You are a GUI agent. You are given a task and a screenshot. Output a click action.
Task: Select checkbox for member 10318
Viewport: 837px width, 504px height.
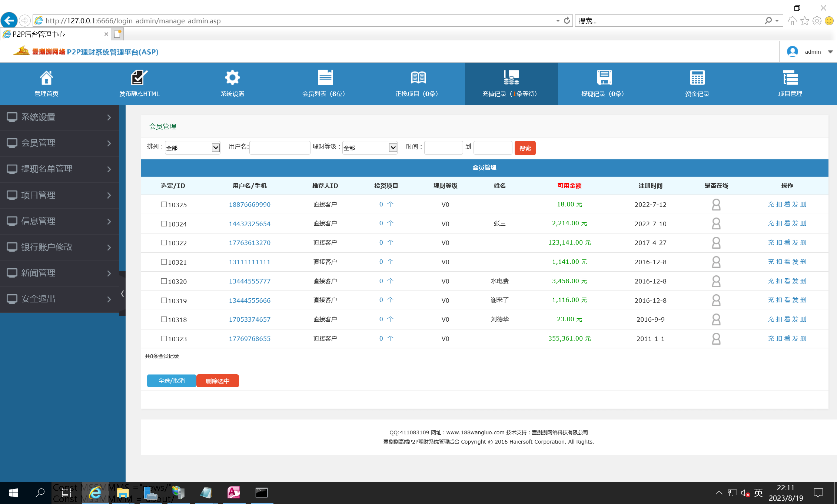point(164,319)
